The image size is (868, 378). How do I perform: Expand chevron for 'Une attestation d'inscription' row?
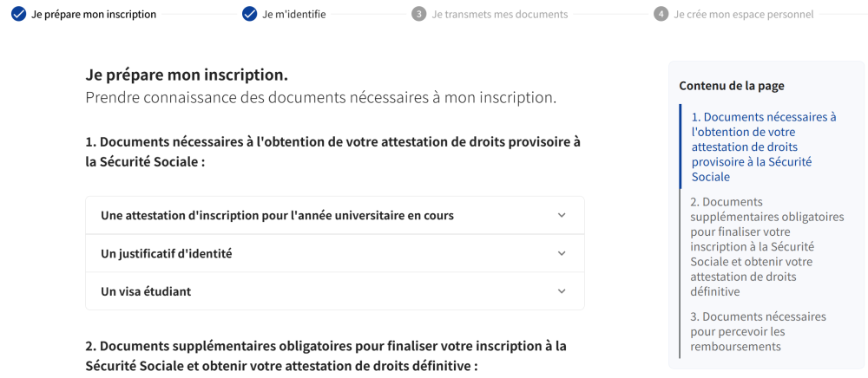(562, 215)
